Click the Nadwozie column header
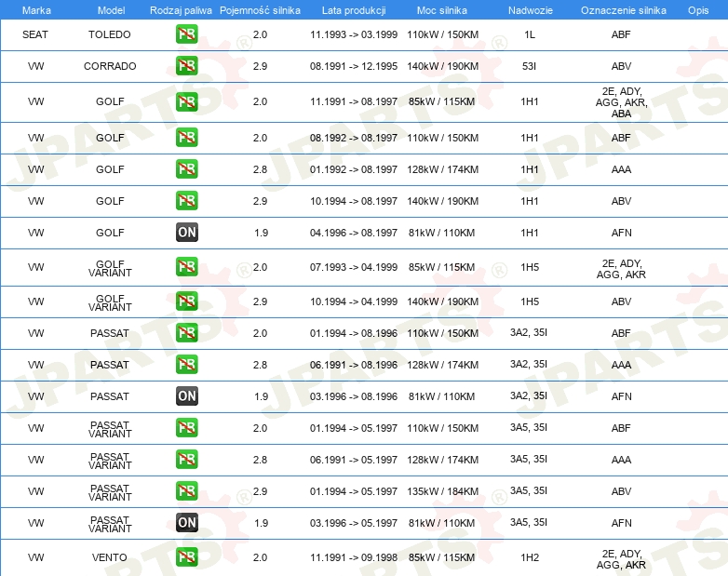The height and width of the screenshot is (576, 728). (531, 10)
